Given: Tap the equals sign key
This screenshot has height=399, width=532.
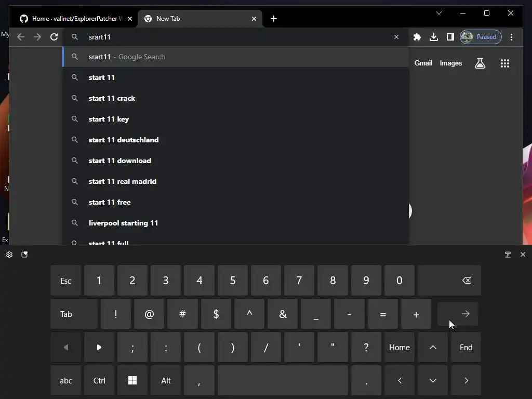Looking at the screenshot, I should pyautogui.click(x=383, y=314).
